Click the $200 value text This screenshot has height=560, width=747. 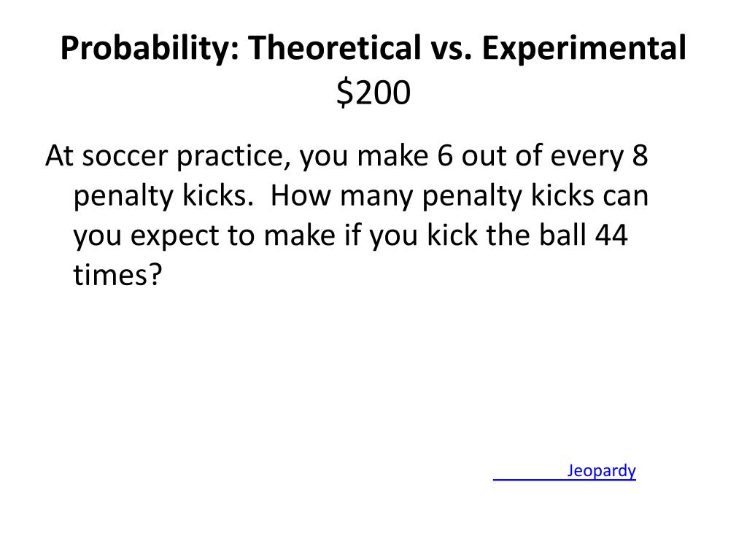click(x=373, y=93)
